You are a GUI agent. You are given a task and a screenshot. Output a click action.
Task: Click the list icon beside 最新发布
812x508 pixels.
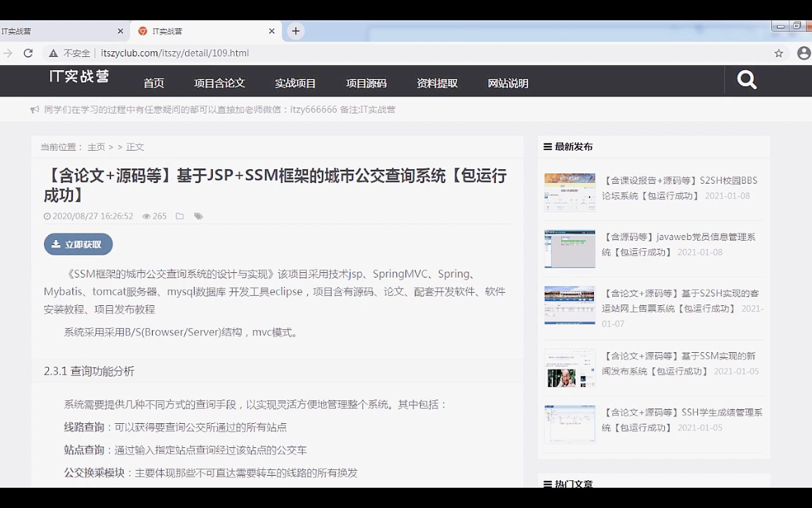point(547,147)
